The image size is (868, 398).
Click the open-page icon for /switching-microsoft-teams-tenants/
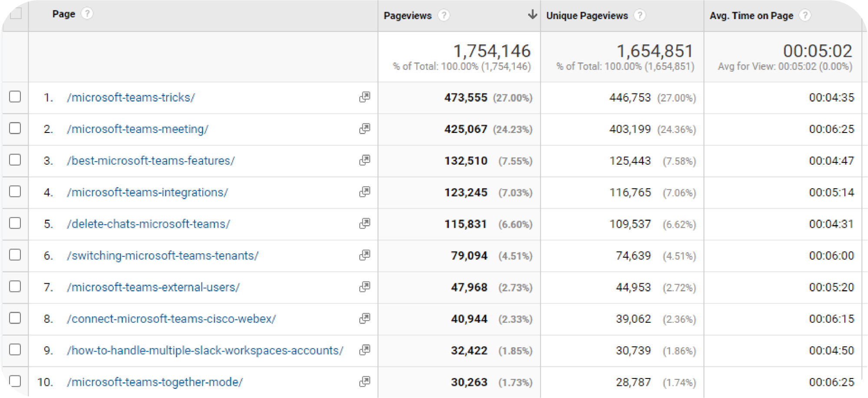point(365,255)
